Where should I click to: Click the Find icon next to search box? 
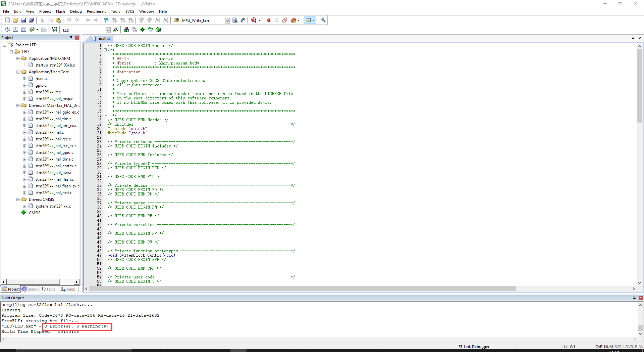pyautogui.click(x=235, y=20)
